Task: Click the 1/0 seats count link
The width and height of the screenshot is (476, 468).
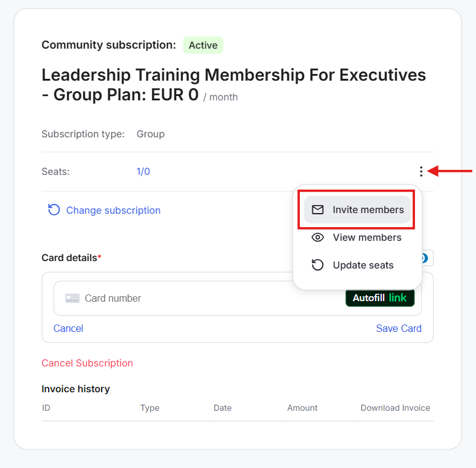Action: (x=143, y=172)
